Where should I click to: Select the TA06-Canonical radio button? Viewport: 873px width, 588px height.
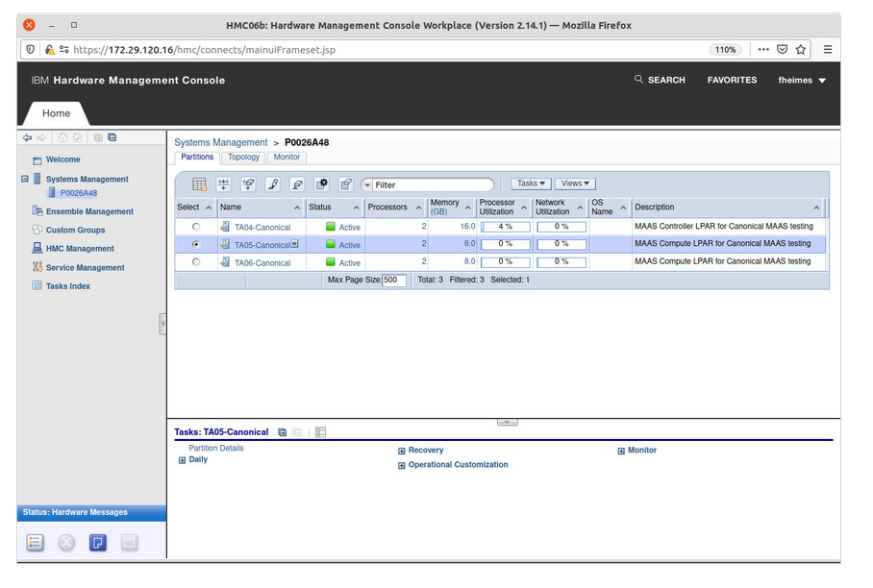(196, 261)
